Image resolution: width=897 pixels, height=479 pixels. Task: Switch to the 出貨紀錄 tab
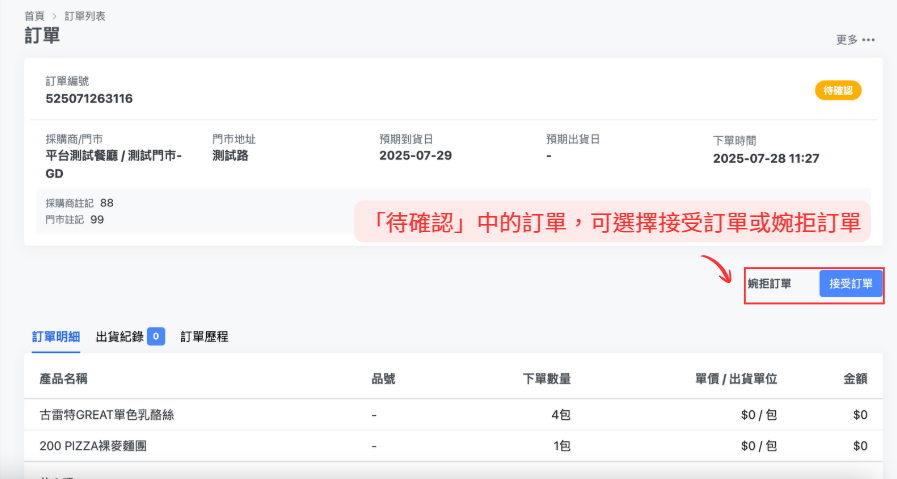[120, 337]
